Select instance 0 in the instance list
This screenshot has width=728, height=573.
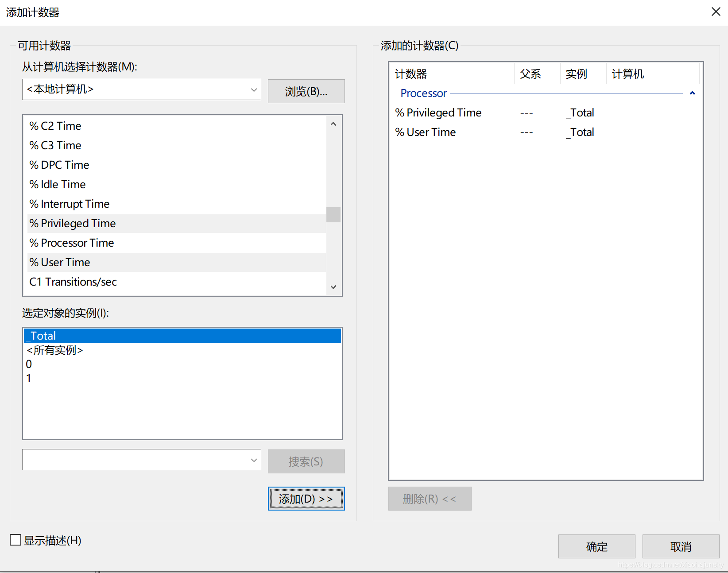pyautogui.click(x=29, y=364)
